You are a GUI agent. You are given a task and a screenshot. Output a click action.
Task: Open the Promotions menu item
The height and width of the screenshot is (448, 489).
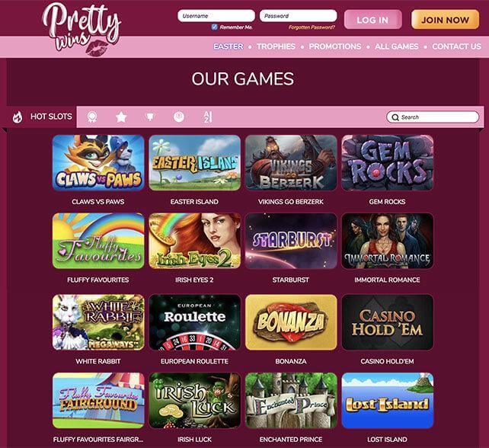[335, 46]
